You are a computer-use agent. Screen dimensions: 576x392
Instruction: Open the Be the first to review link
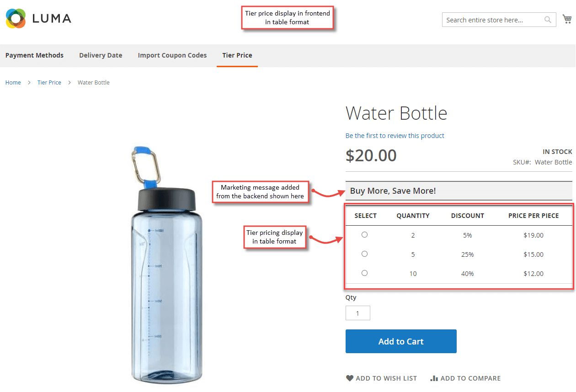[395, 135]
